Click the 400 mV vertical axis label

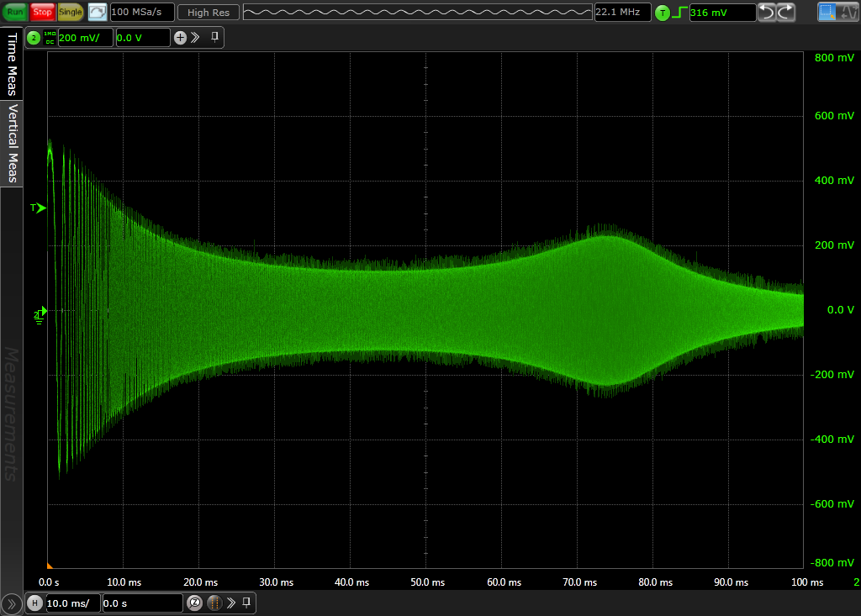[x=834, y=181]
